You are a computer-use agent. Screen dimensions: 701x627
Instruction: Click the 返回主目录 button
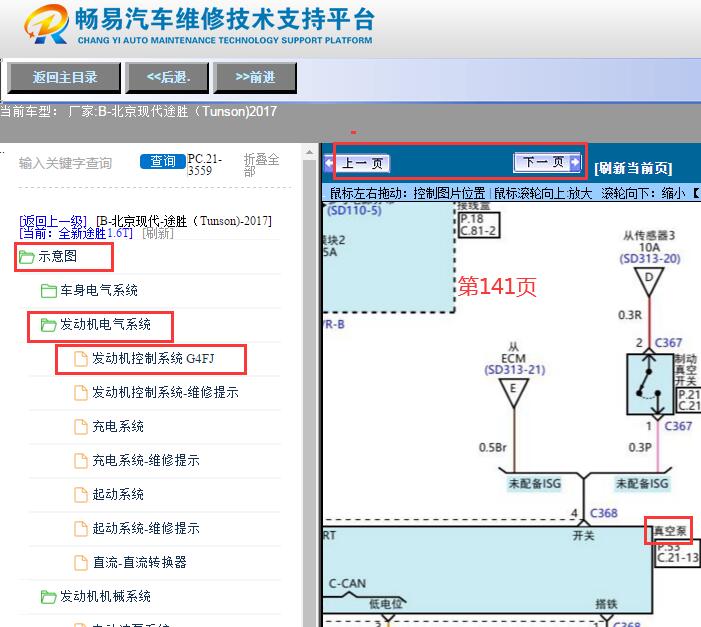pyautogui.click(x=64, y=77)
